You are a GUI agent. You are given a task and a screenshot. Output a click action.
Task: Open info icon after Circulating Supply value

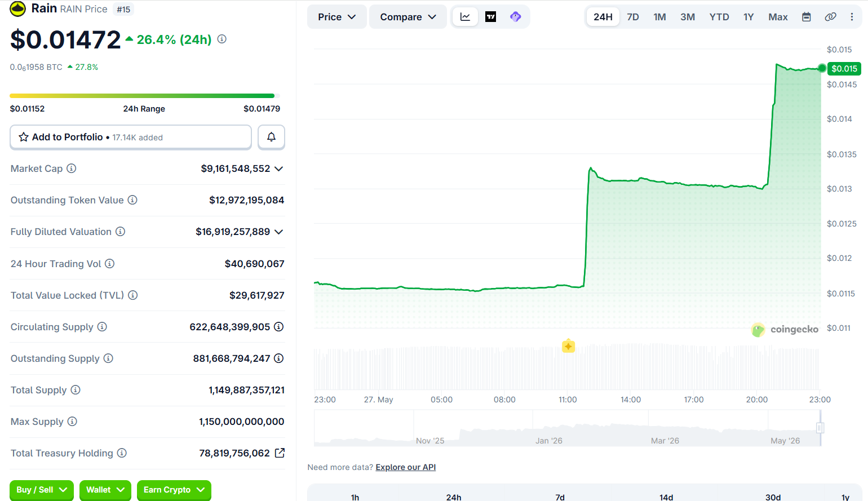pyautogui.click(x=278, y=327)
